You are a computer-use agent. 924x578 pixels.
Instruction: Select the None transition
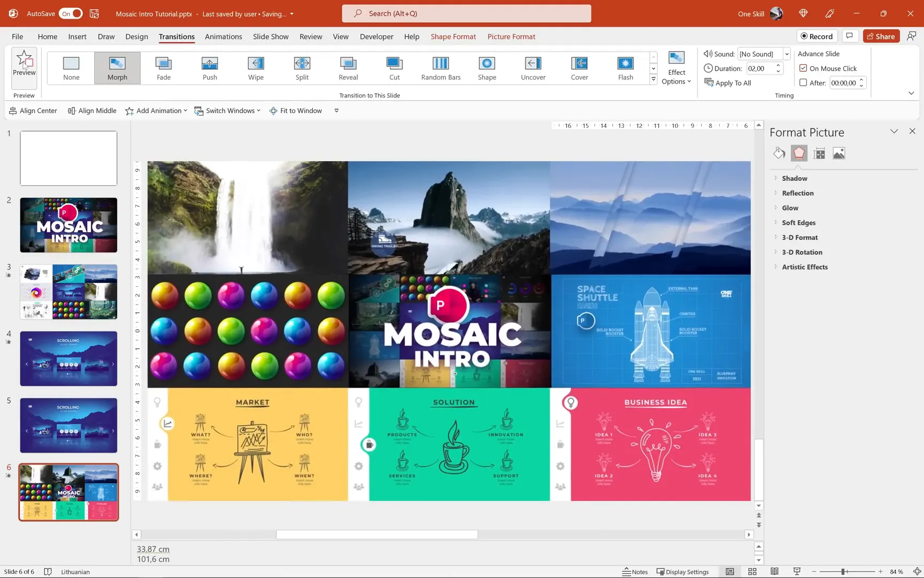[71, 68]
